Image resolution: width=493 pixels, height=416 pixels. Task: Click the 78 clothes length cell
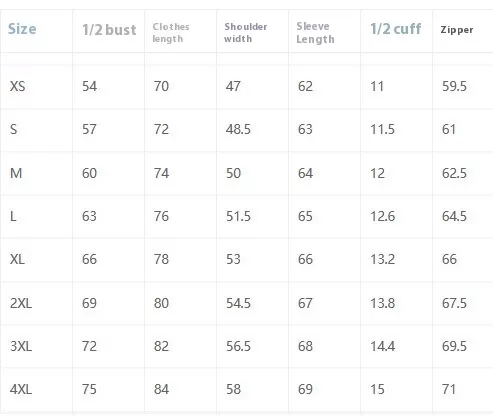click(161, 259)
